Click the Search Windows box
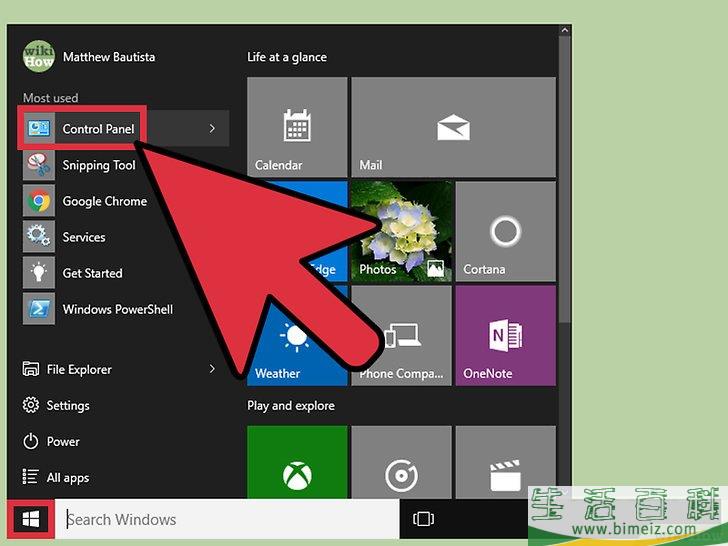 (x=227, y=519)
